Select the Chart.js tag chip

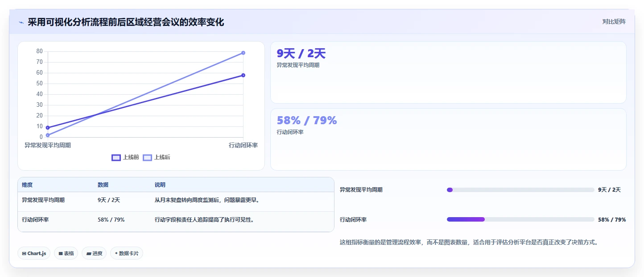click(34, 253)
